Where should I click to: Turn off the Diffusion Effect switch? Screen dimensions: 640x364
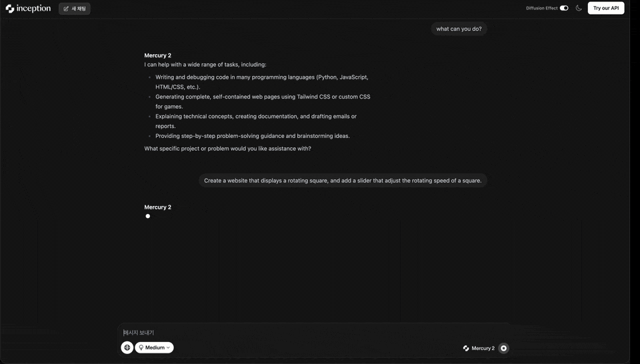(564, 8)
